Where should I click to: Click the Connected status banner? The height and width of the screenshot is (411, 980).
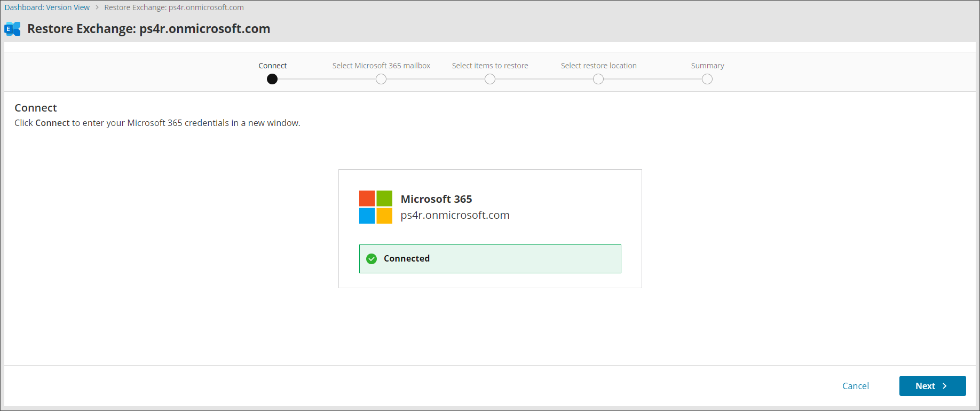coord(490,259)
